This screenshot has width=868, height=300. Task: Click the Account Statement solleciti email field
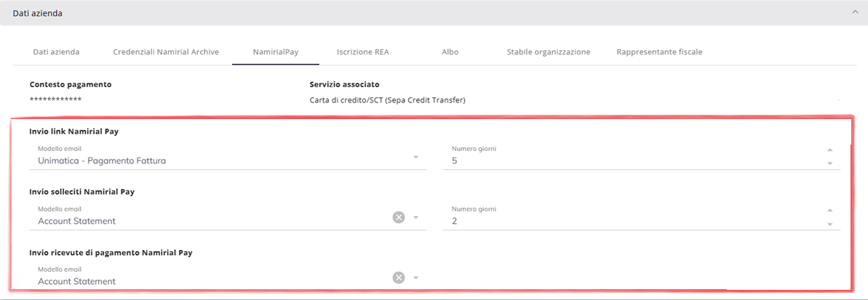211,221
